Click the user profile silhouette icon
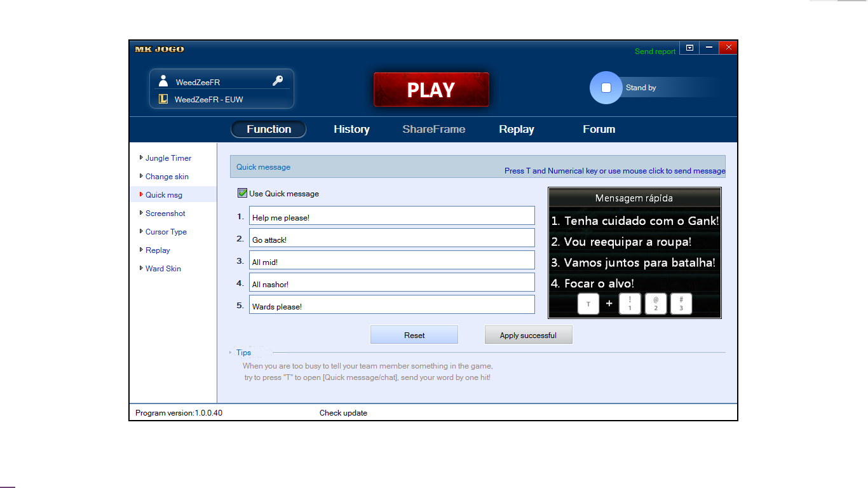 (x=163, y=81)
